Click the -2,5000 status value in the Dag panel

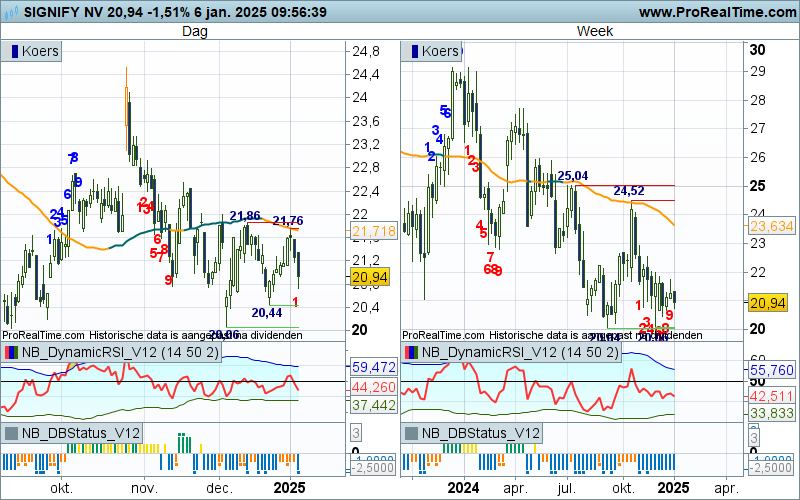[373, 468]
